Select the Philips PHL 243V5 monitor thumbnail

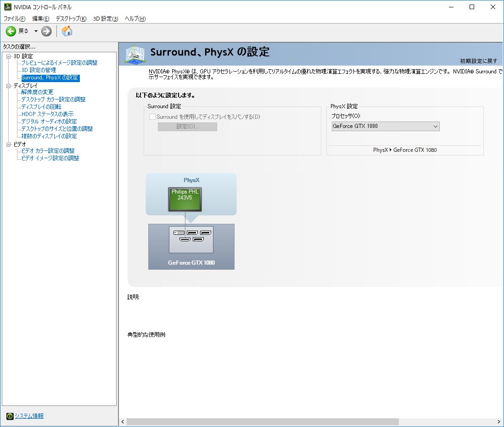(x=185, y=200)
